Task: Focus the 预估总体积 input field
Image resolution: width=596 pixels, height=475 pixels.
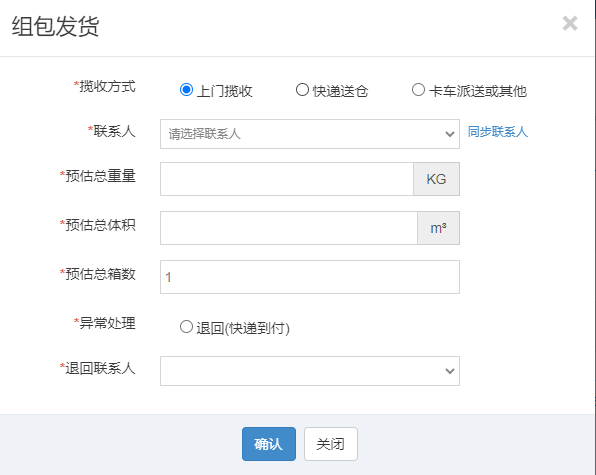Action: click(289, 228)
